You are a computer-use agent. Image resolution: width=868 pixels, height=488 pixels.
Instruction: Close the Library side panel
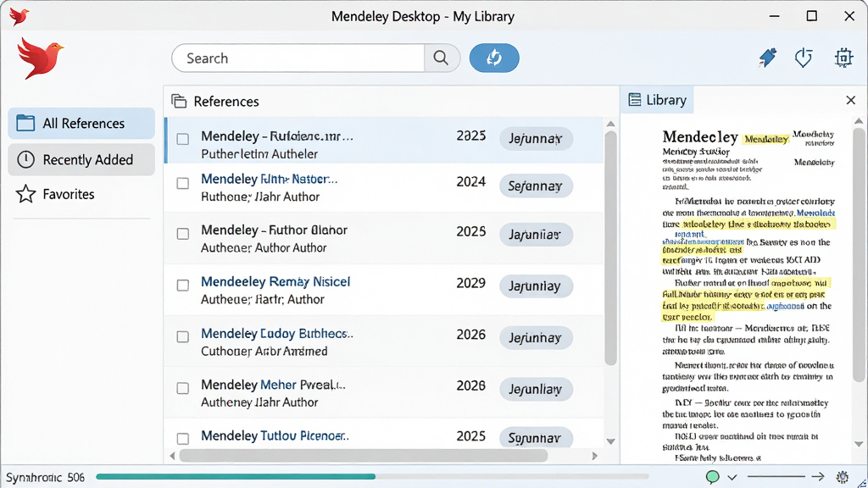pos(851,100)
